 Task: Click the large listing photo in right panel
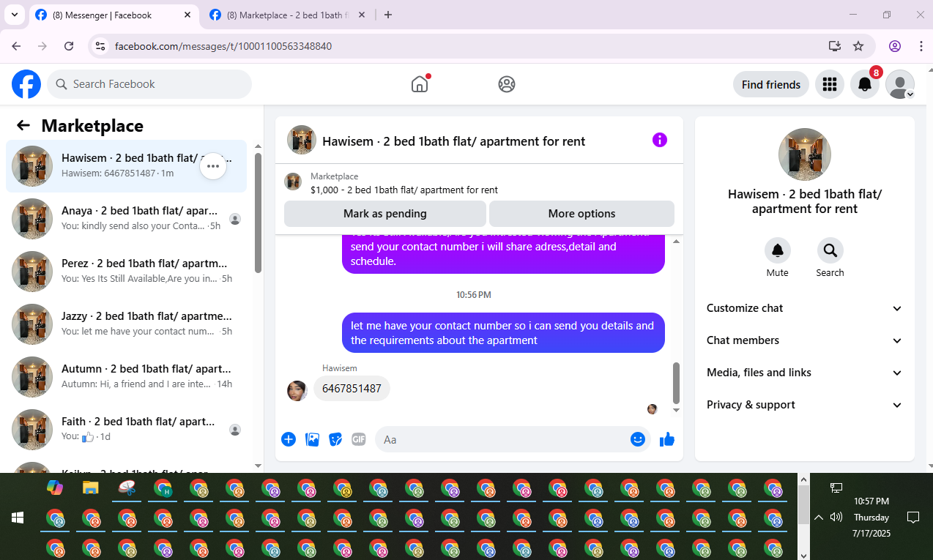(x=805, y=154)
